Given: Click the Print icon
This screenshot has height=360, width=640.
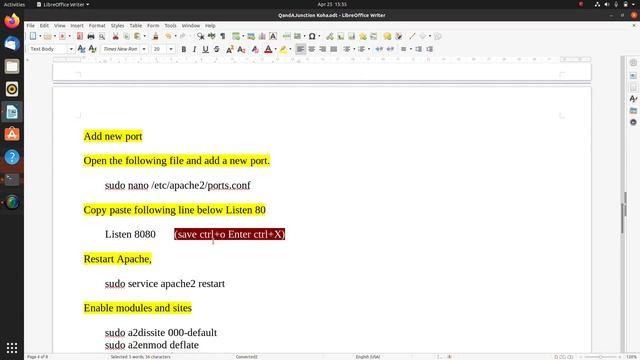Looking at the screenshot, I should tap(91, 36).
